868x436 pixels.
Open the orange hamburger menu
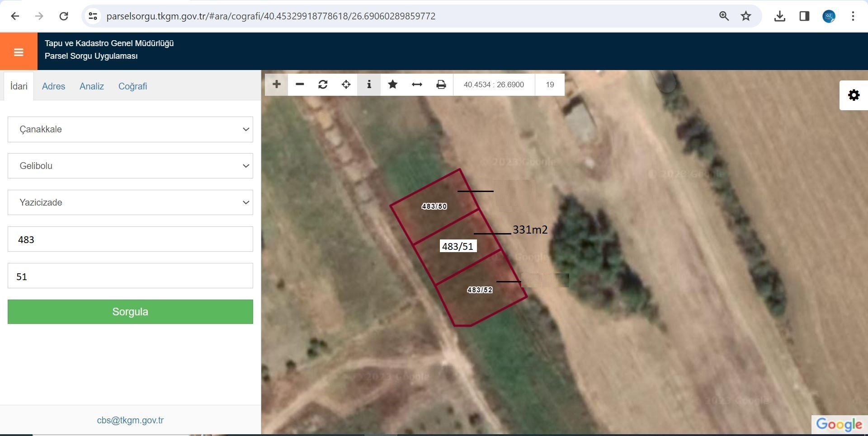click(x=19, y=52)
